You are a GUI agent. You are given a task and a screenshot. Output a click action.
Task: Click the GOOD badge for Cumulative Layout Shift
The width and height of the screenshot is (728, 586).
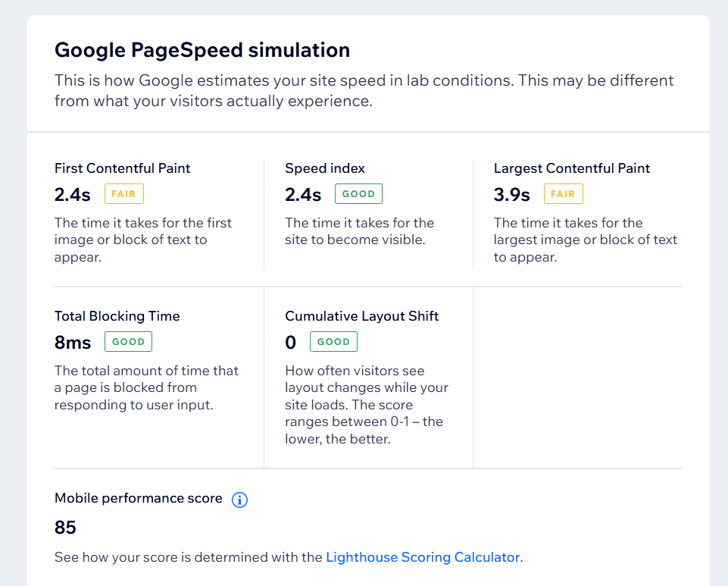coord(333,342)
